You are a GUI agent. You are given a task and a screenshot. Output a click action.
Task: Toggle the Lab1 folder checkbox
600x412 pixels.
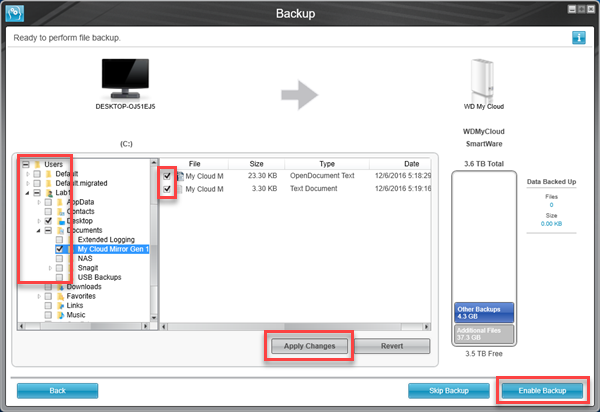[x=37, y=193]
